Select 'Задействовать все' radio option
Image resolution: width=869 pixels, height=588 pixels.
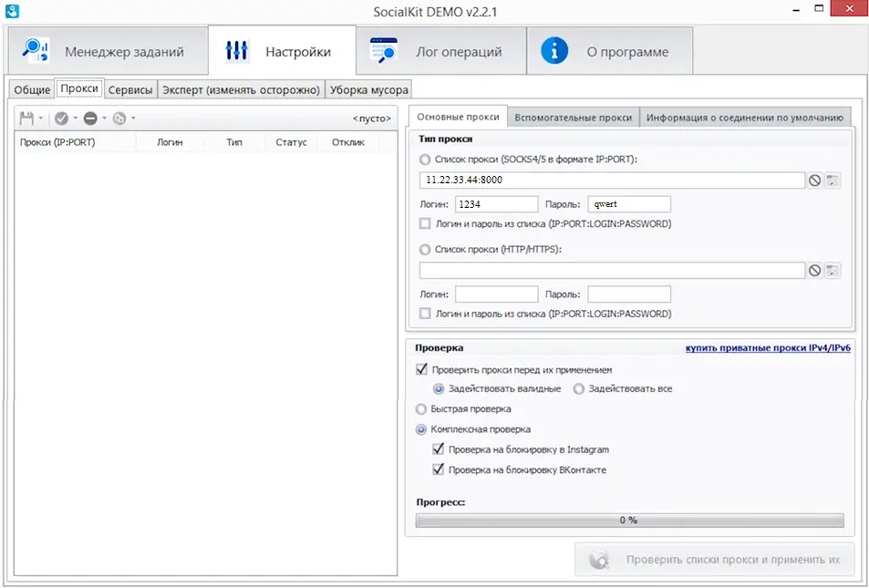(579, 389)
